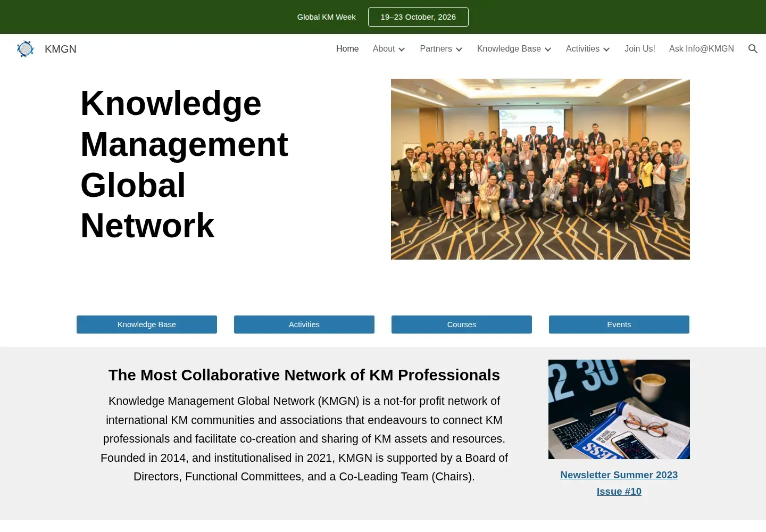Viewport: 766px width, 532px height.
Task: Go to the Home menu item
Action: [x=347, y=49]
